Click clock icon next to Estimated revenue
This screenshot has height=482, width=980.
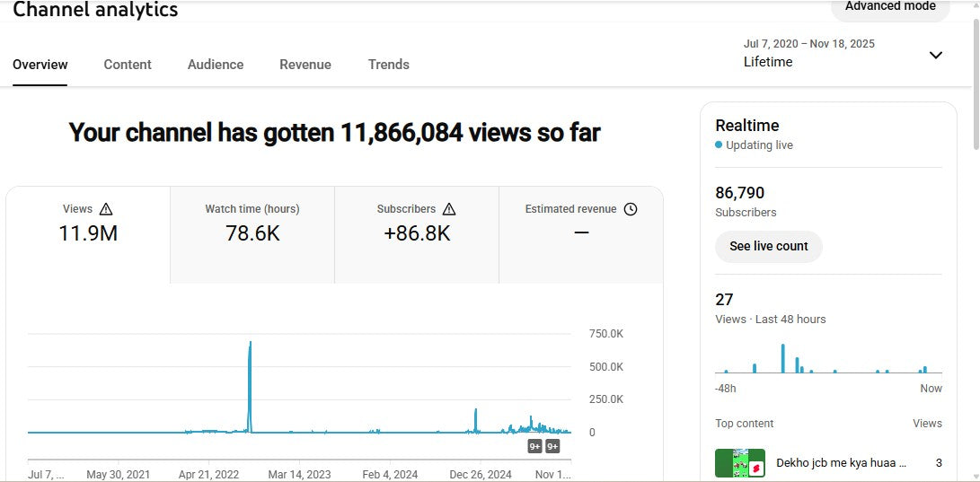point(631,209)
